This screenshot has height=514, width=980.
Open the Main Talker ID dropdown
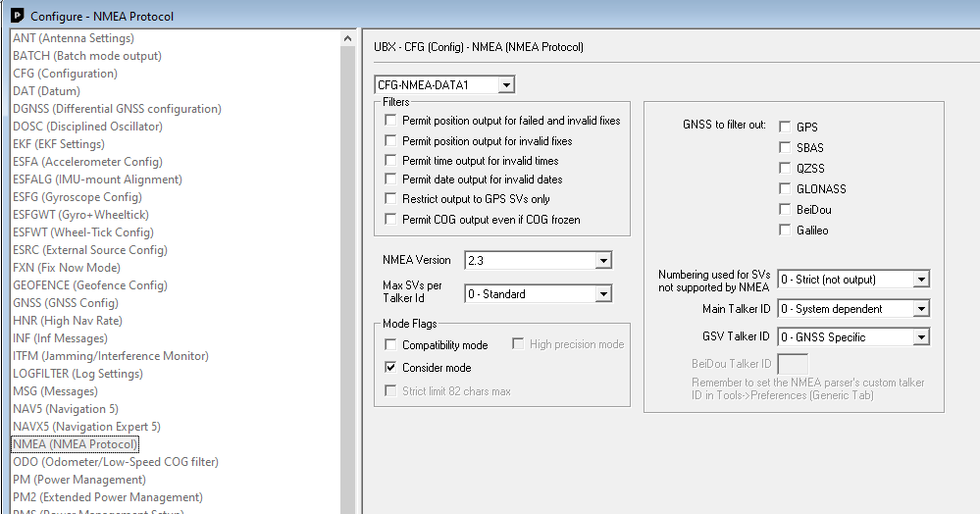click(x=920, y=309)
